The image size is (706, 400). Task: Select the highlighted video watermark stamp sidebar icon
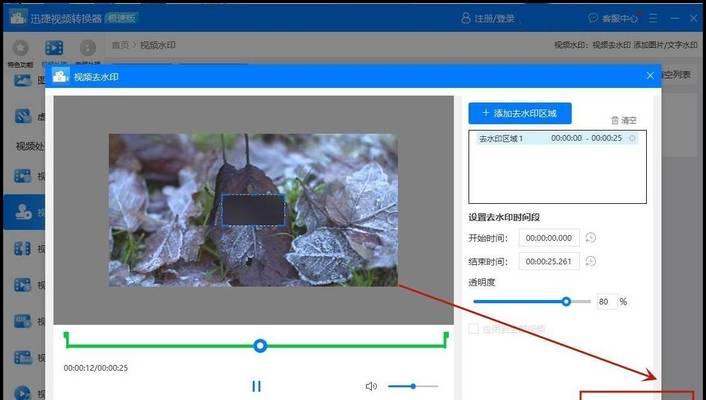pyautogui.click(x=23, y=211)
